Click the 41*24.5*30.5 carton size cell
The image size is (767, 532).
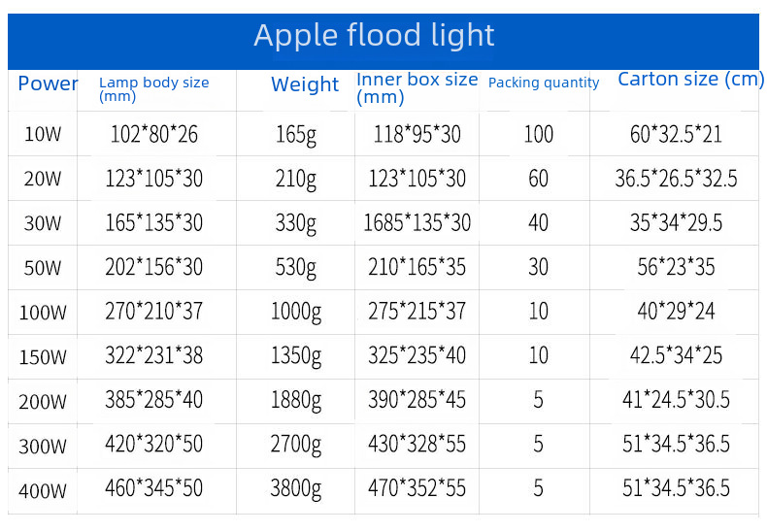click(679, 400)
